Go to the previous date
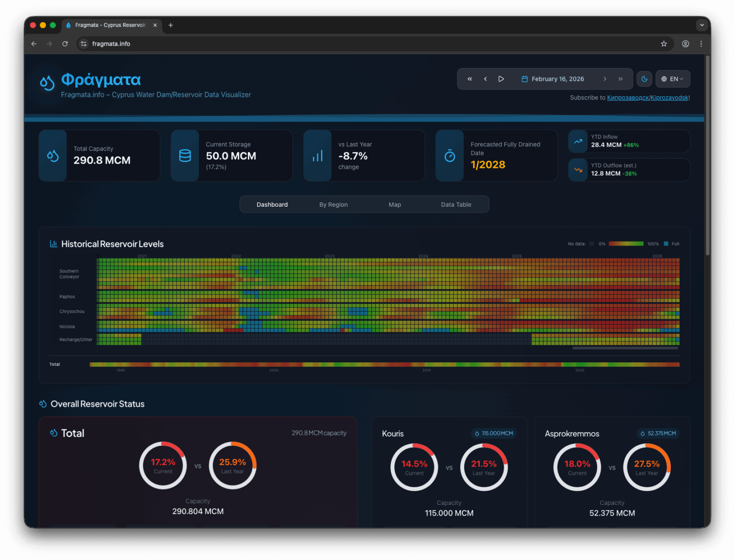The image size is (735, 560). [485, 79]
